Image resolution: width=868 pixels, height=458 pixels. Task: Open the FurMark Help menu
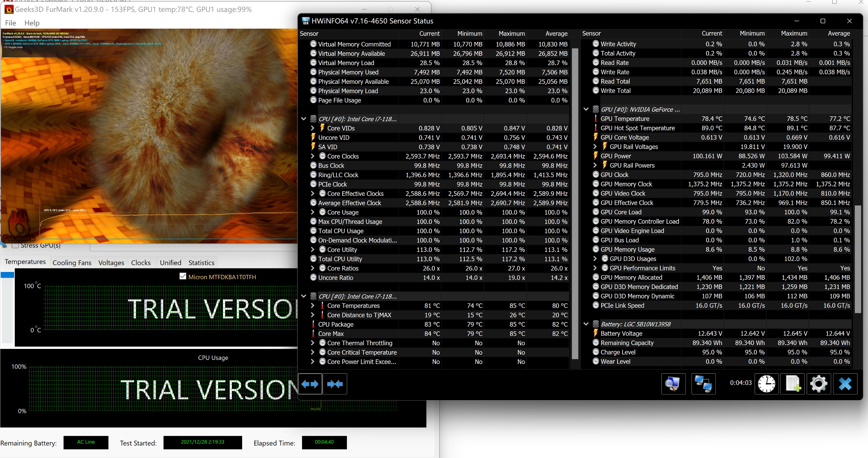[x=32, y=23]
